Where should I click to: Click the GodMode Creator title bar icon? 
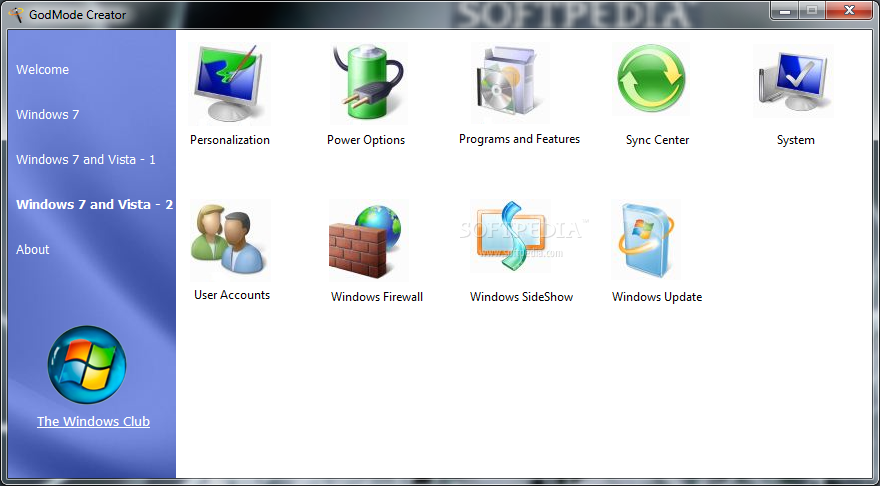17,15
